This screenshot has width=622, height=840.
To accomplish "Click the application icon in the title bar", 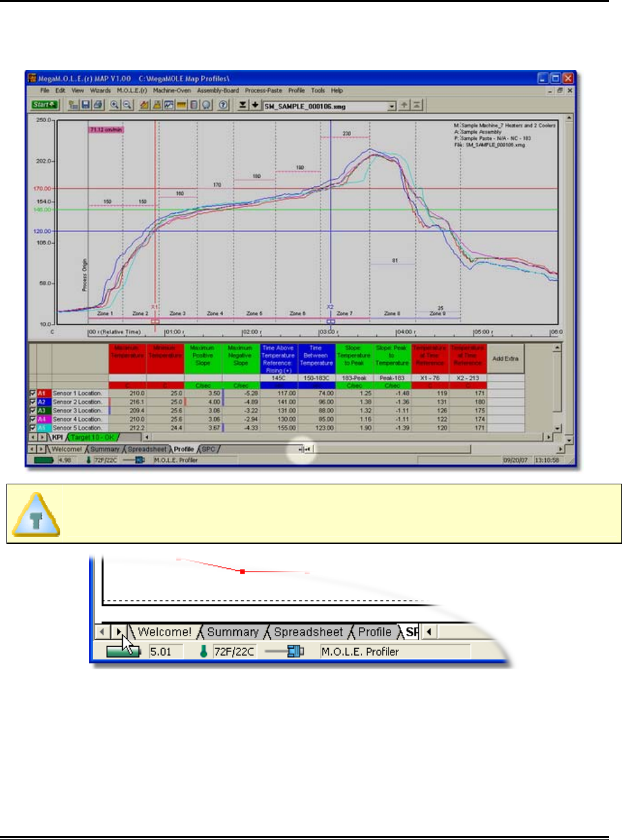I will (32, 78).
